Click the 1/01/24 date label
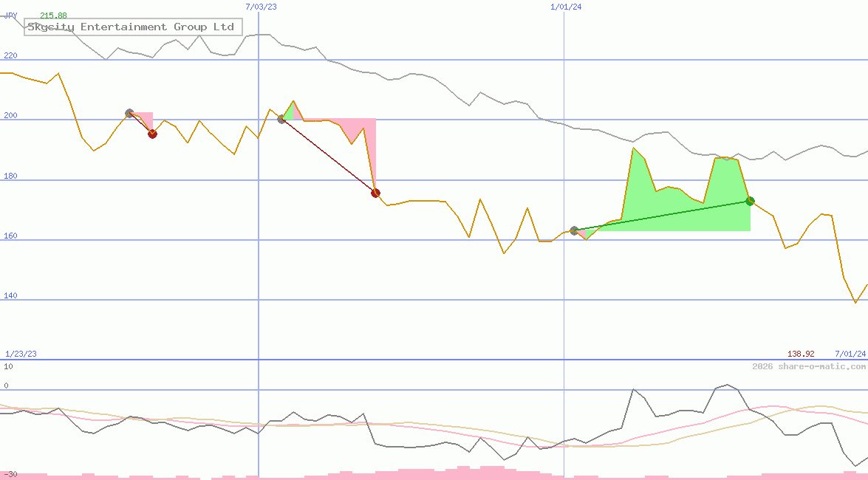The height and width of the screenshot is (480, 868). tap(566, 7)
